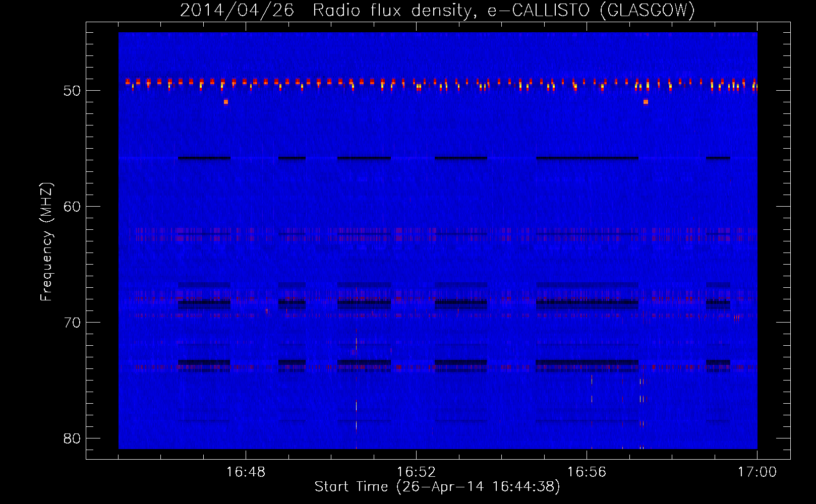The height and width of the screenshot is (504, 816).
Task: Click the 'Start Time (26-Apr-14 16:44:38)' label
Action: 437,487
